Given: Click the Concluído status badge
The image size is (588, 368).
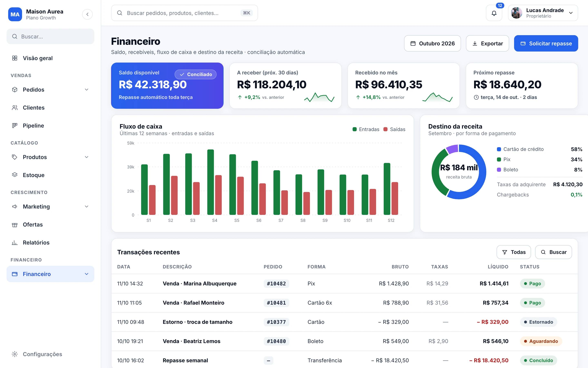Looking at the screenshot, I should click(538, 360).
